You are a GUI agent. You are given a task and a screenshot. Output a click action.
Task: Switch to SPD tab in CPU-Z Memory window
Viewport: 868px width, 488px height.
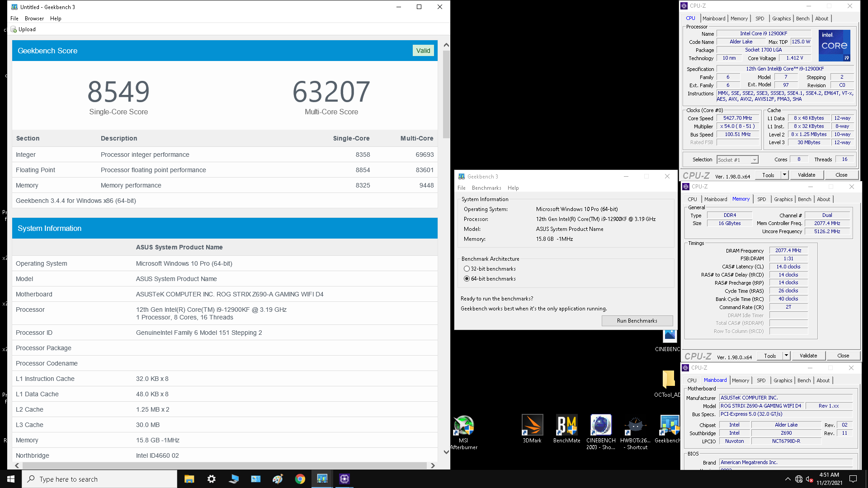point(762,199)
